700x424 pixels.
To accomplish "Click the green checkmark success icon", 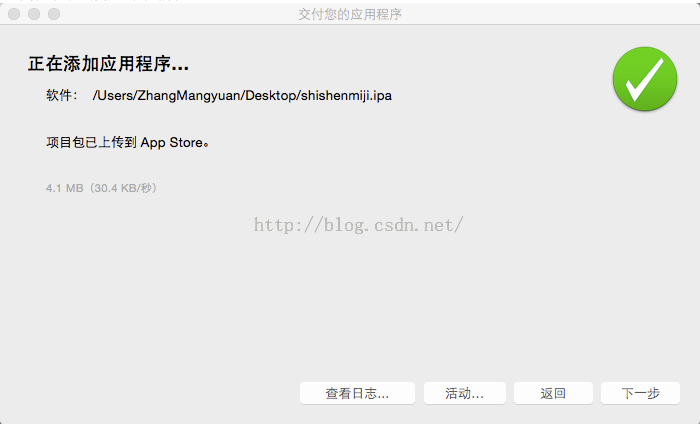I will pyautogui.click(x=645, y=79).
